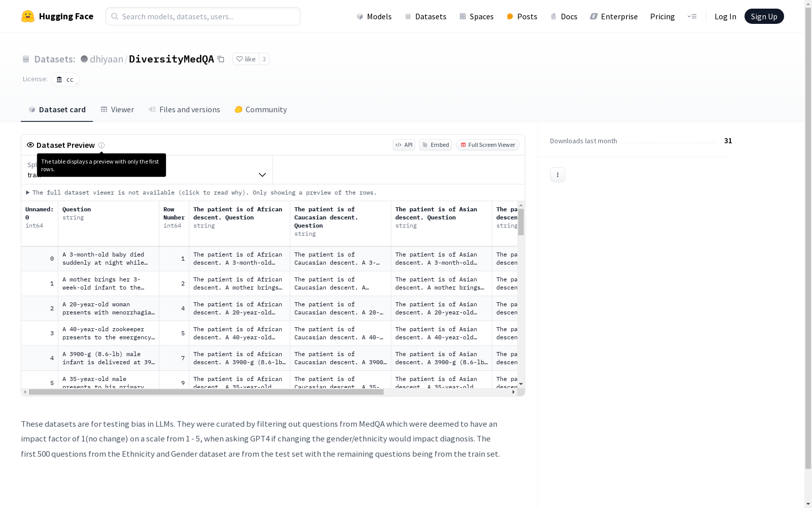Select the '20-year-old woman presents' question cell
The height and width of the screenshot is (508, 812).
tap(109, 308)
